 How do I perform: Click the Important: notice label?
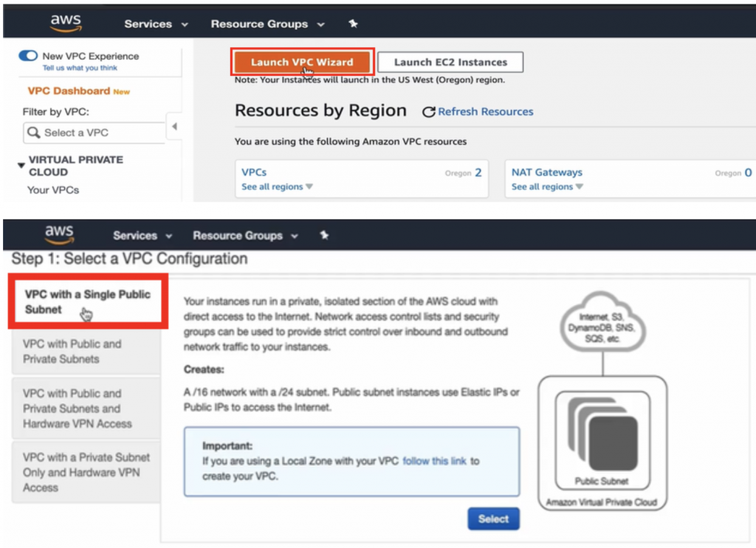point(227,446)
